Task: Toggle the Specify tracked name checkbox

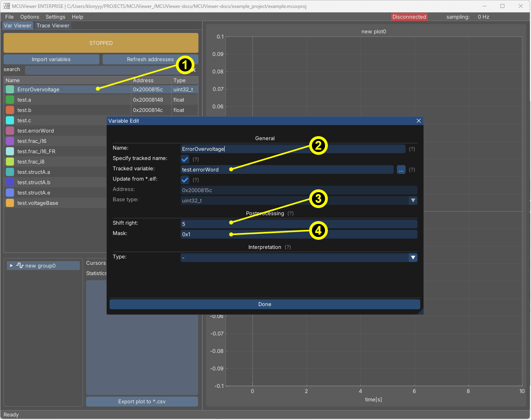Action: point(185,160)
